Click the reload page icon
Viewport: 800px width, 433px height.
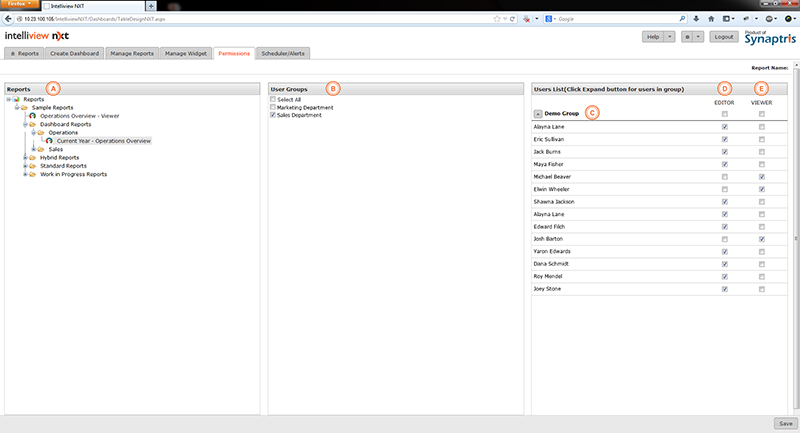[512, 19]
